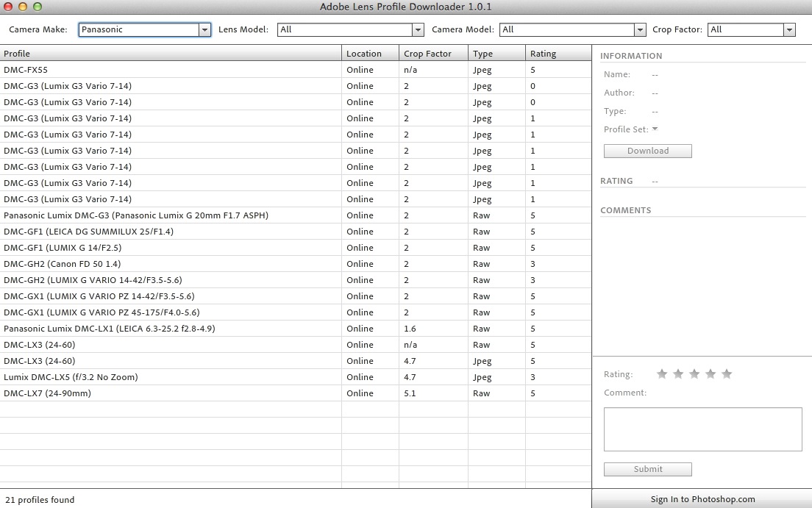Set rating with the third star
This screenshot has width=812, height=508.
694,374
